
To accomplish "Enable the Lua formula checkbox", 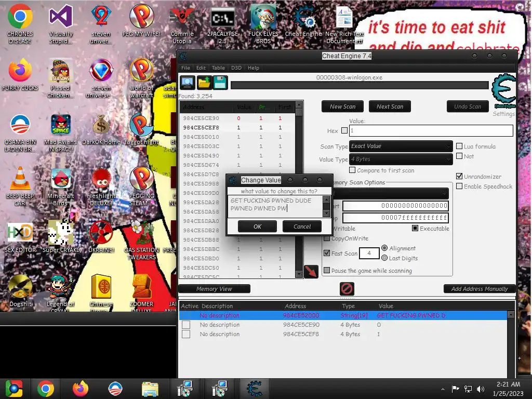I will pos(459,146).
